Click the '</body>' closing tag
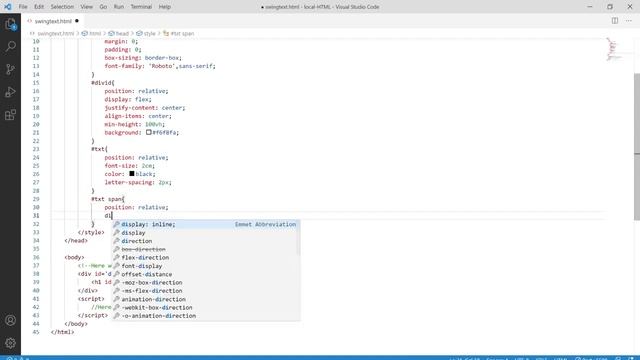The height and width of the screenshot is (360, 640). click(76, 324)
